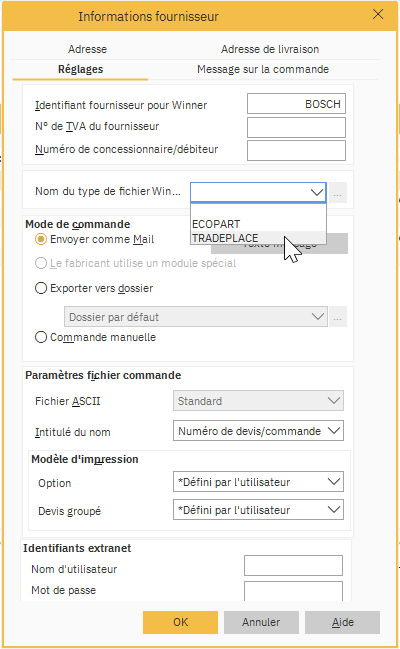This screenshot has width=400, height=649.
Task: Click the browse button beside Dossier par défaut
Action: [x=338, y=317]
